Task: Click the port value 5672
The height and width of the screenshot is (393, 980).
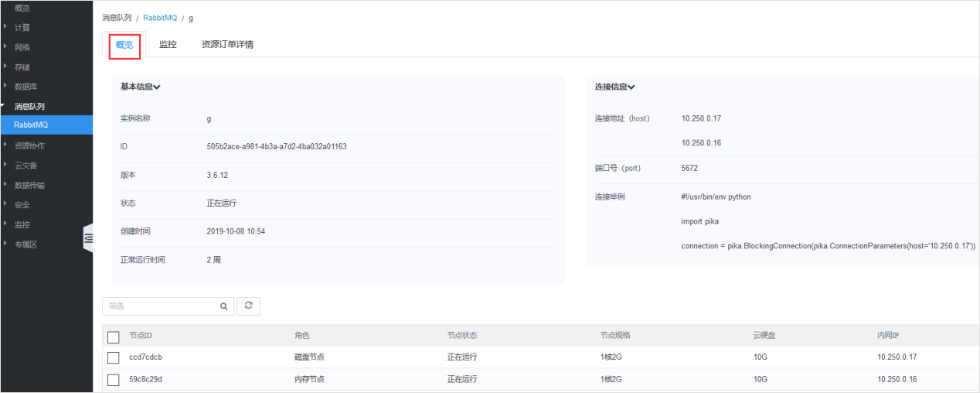Action: point(689,168)
